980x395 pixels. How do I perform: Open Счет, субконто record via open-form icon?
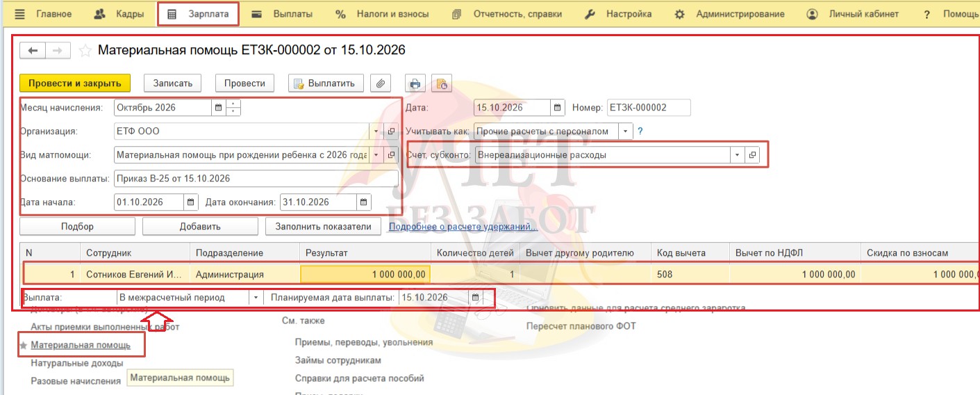coord(752,155)
